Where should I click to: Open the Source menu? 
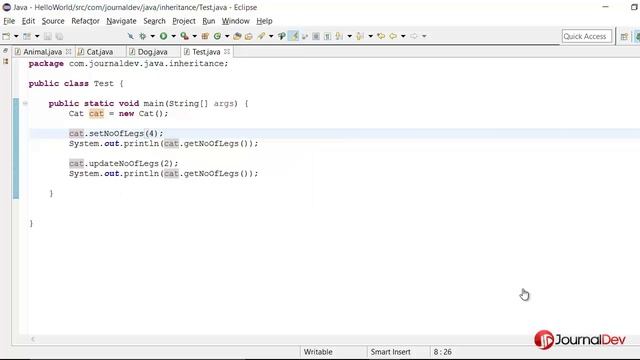(x=53, y=21)
